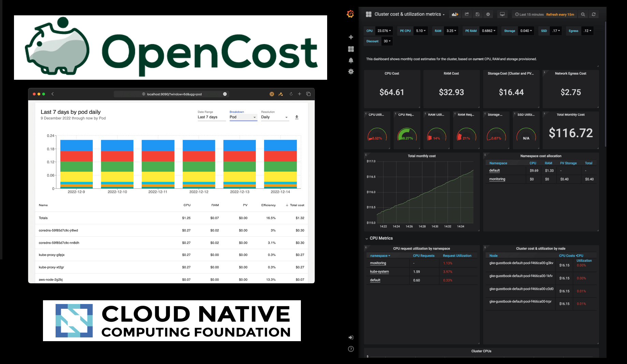627x364 pixels.
Task: Click the kube-proxy-g9pjx row name
Action: point(52,255)
